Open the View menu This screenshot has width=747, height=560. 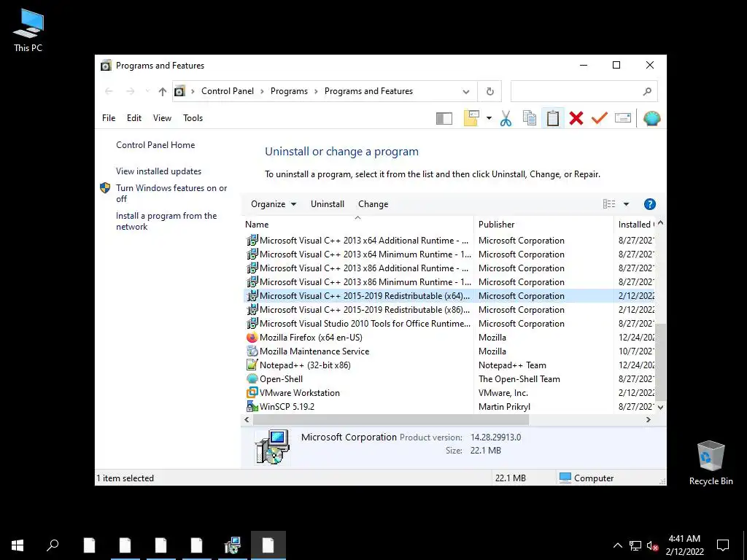point(162,118)
